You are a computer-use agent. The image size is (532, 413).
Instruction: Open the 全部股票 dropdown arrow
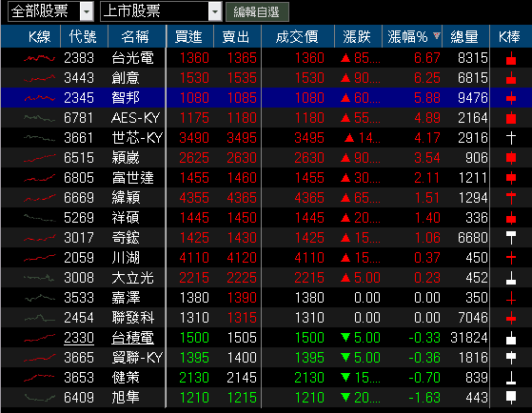(x=87, y=11)
